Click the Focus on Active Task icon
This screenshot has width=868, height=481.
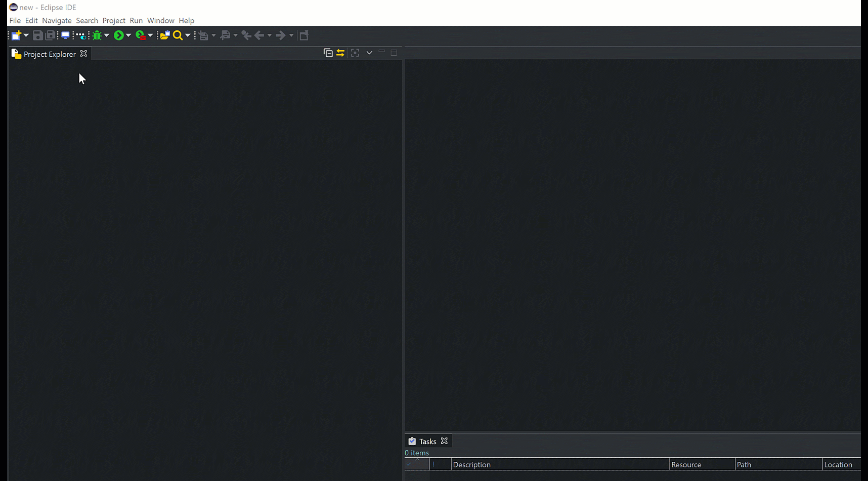(x=355, y=53)
